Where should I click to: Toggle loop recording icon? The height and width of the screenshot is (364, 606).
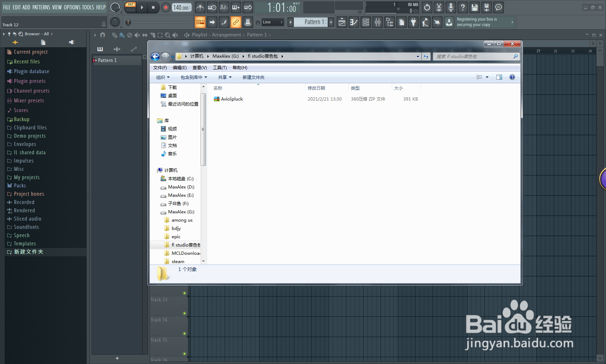tap(248, 7)
